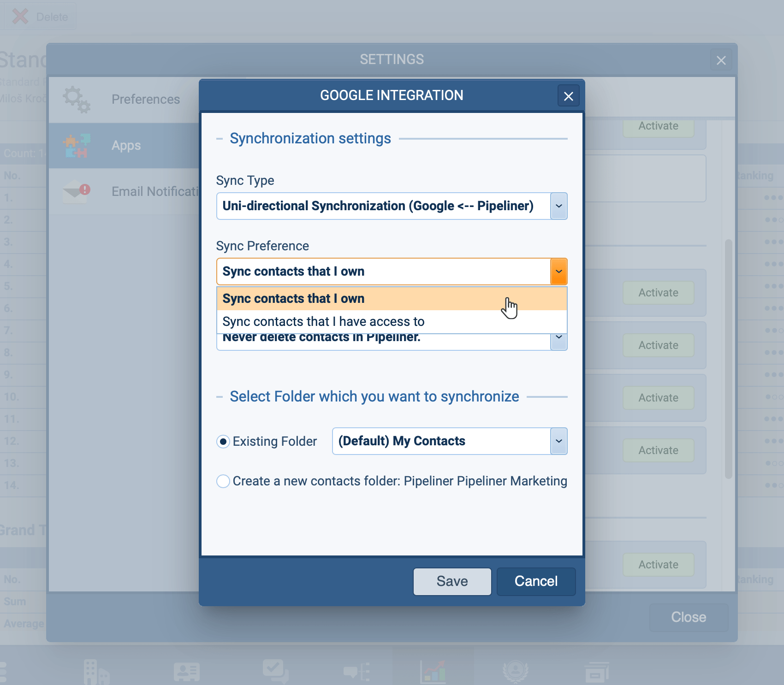Save the Google Integration settings
784x685 pixels.
(451, 581)
